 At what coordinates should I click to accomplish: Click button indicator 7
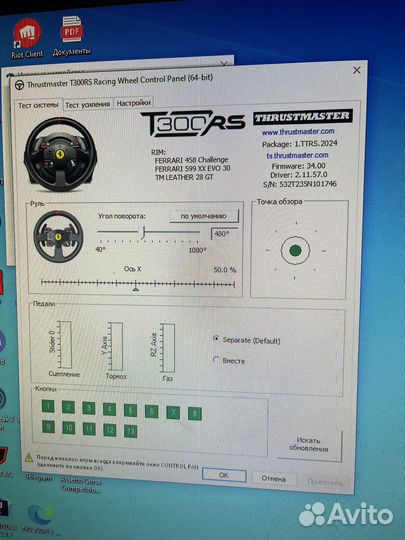tap(173, 413)
